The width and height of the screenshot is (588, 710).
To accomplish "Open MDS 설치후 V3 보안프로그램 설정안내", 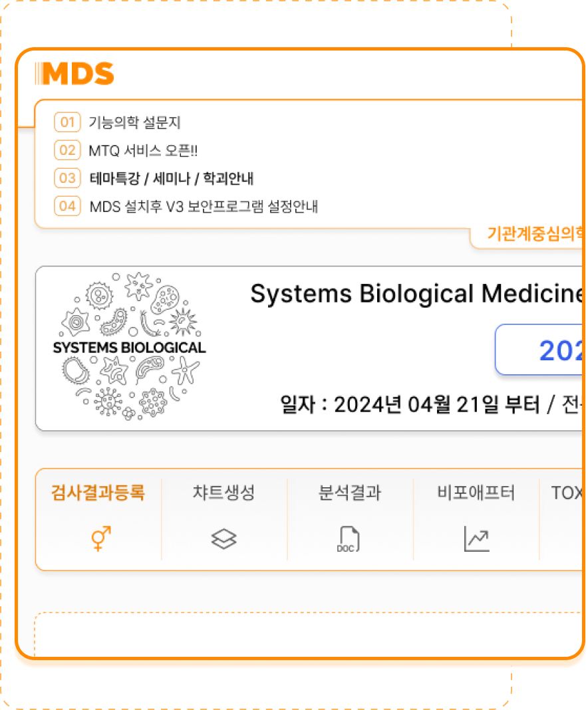I will (204, 207).
